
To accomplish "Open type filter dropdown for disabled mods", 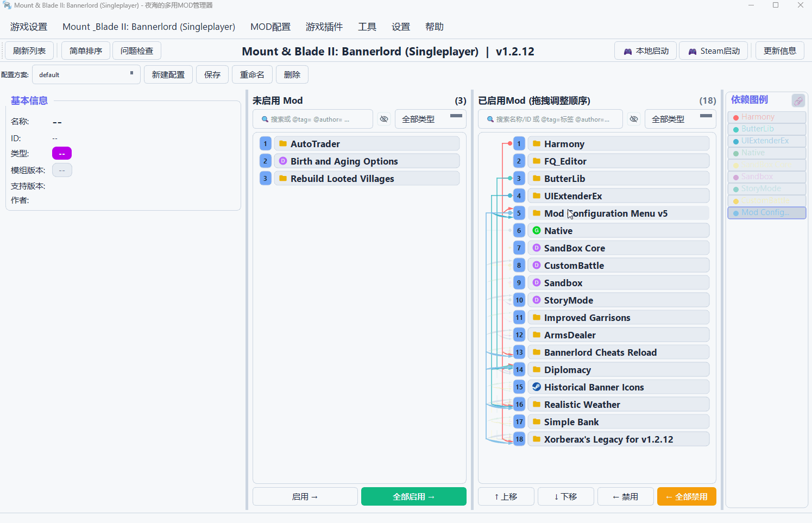I will coord(430,119).
